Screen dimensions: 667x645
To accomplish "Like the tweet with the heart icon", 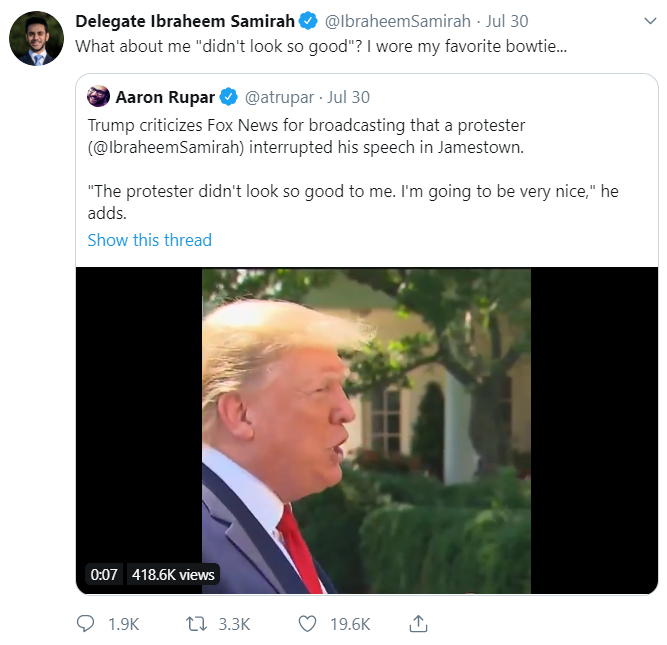I will 307,624.
